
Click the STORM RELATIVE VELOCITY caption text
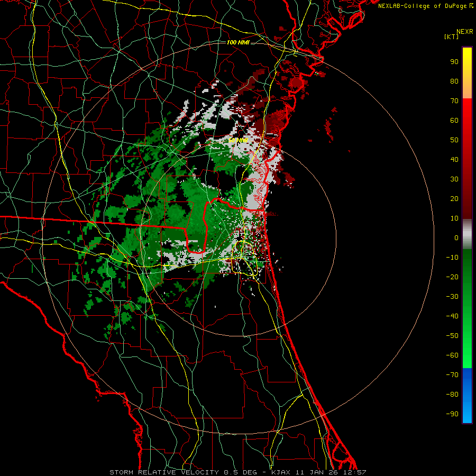point(164,472)
